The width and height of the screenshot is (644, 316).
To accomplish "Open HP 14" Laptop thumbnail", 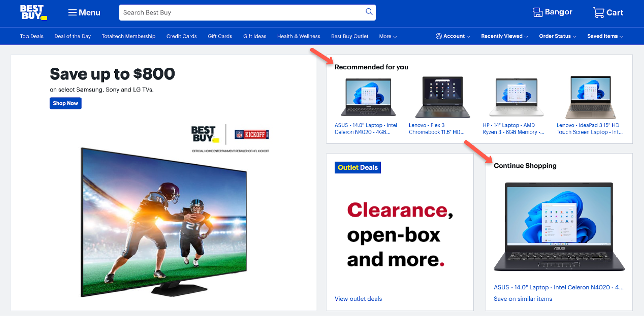I will click(517, 97).
